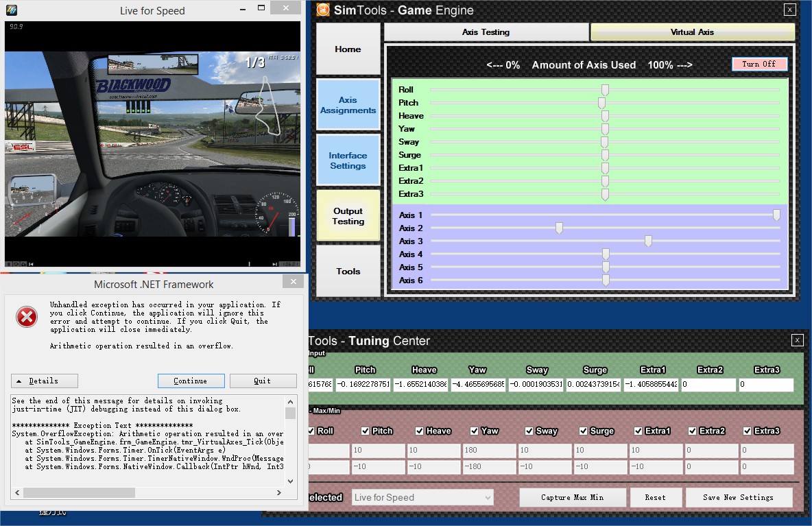Click the Axis 6 slider handle
The width and height of the screenshot is (812, 526).
tap(606, 280)
